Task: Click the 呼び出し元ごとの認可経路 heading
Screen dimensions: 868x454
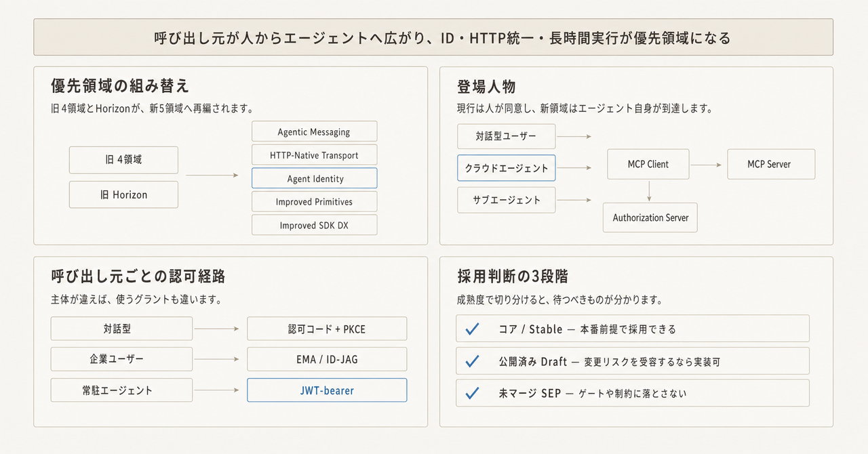Action: point(138,276)
